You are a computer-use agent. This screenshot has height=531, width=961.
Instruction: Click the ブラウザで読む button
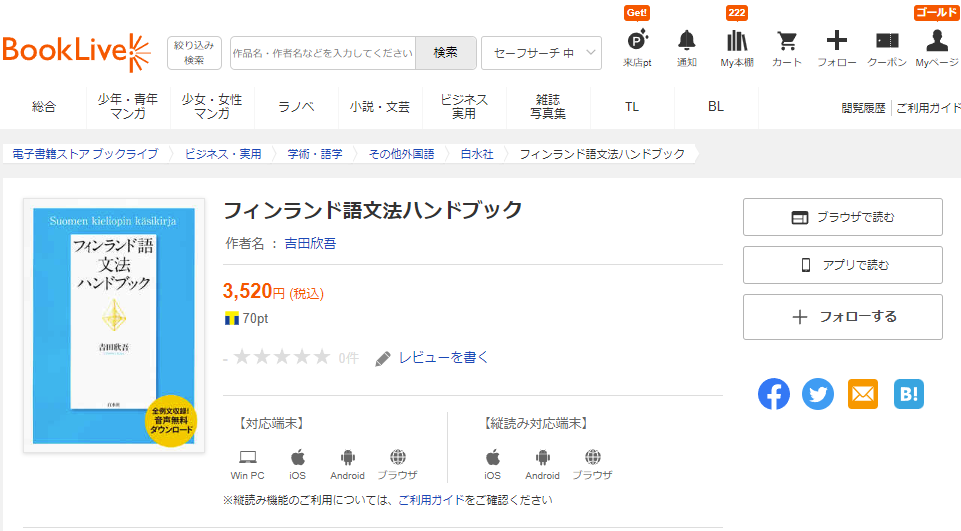[x=842, y=217]
